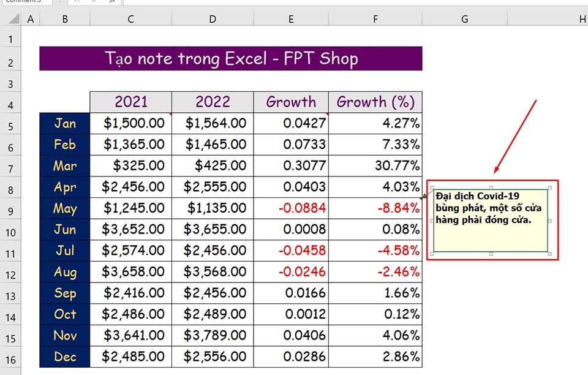
Task: Select column header F
Action: tap(375, 18)
